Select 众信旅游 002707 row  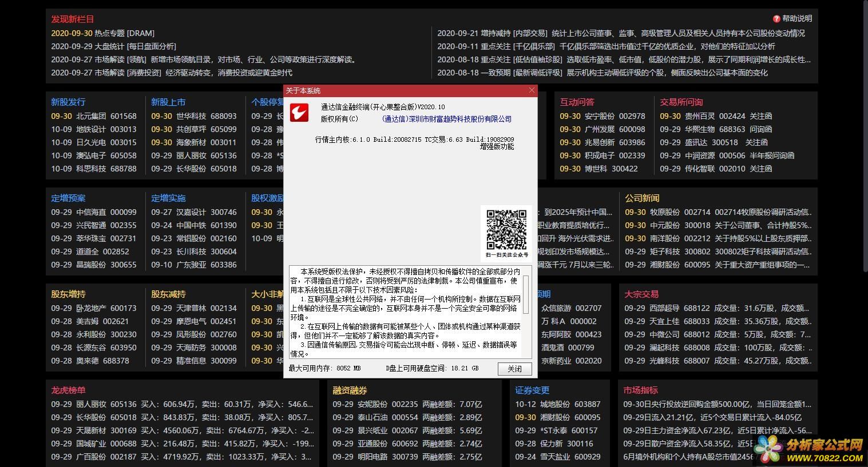point(572,308)
